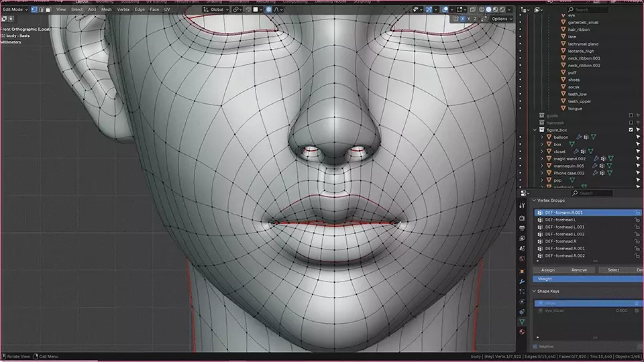Open Modifiers properties tab wrench icon

(x=522, y=282)
